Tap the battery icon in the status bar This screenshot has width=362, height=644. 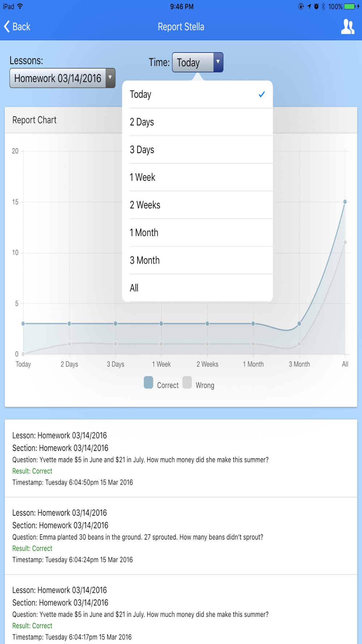(x=350, y=7)
